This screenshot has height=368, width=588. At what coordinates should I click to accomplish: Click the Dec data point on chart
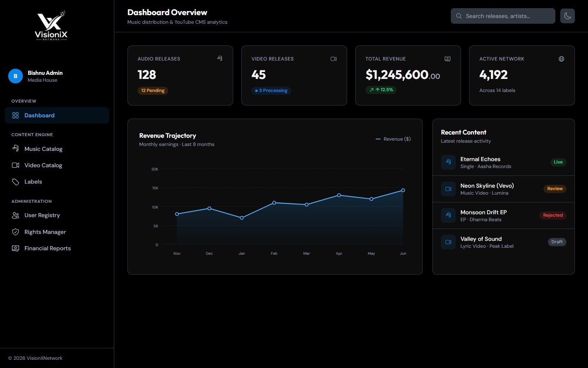coord(209,209)
